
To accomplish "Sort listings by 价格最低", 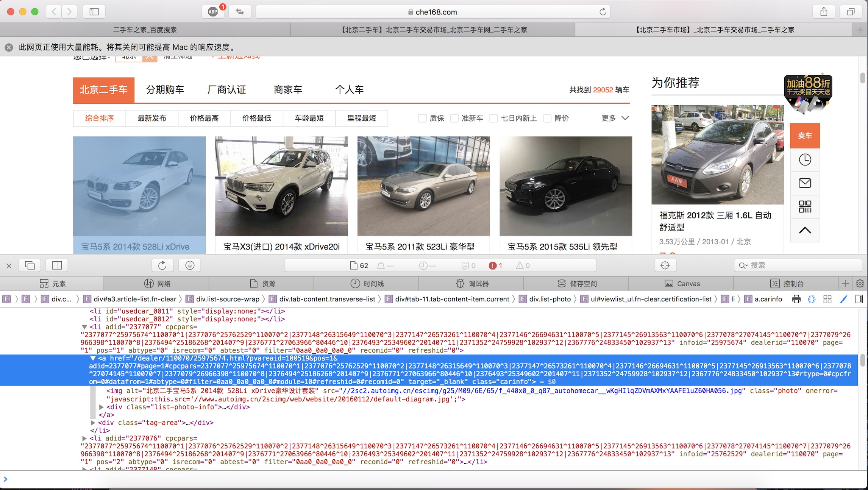I will 257,118.
